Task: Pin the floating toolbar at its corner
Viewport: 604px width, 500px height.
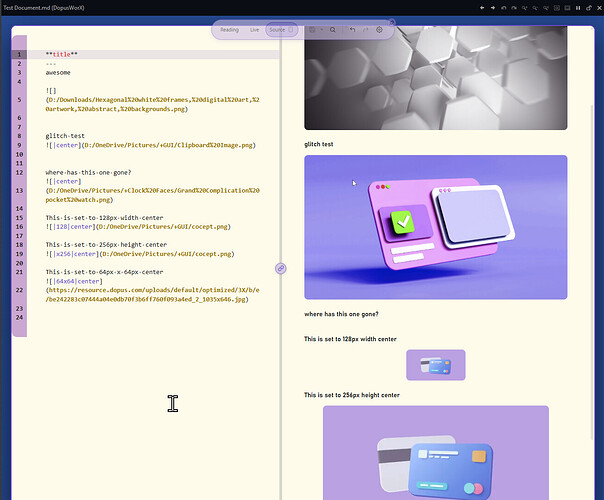Action: pos(392,22)
